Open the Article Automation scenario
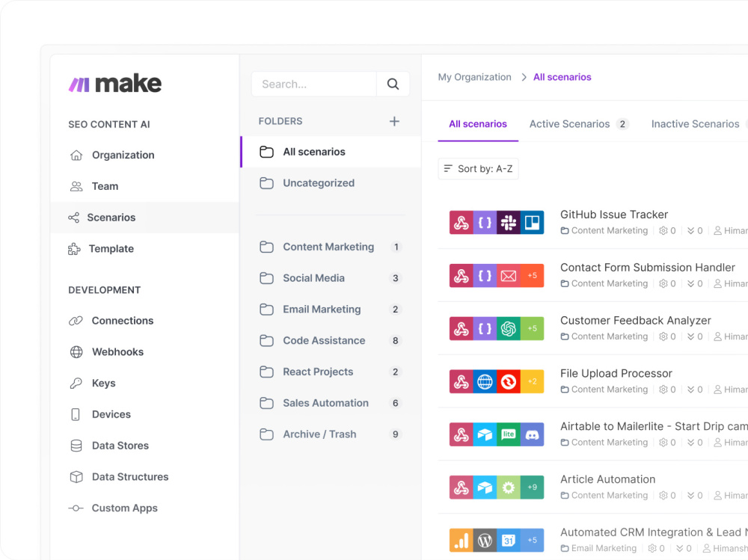Screen dimensions: 748x560 click(x=607, y=479)
